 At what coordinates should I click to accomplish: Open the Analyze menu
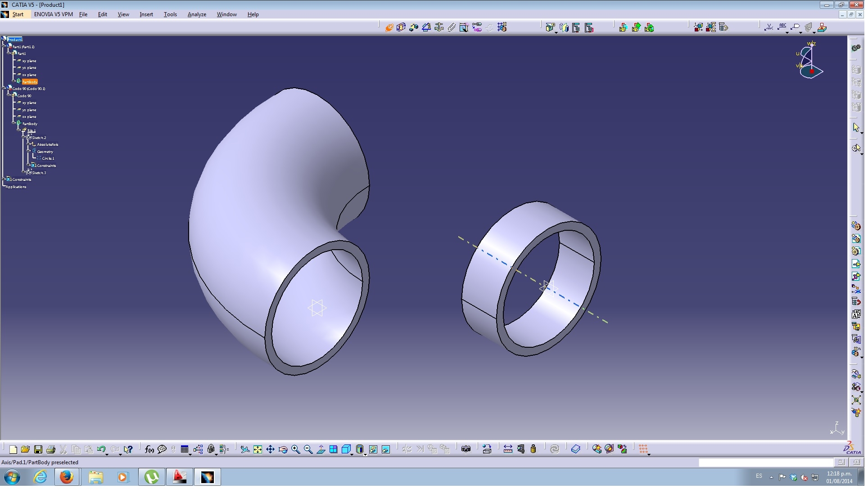pyautogui.click(x=197, y=15)
